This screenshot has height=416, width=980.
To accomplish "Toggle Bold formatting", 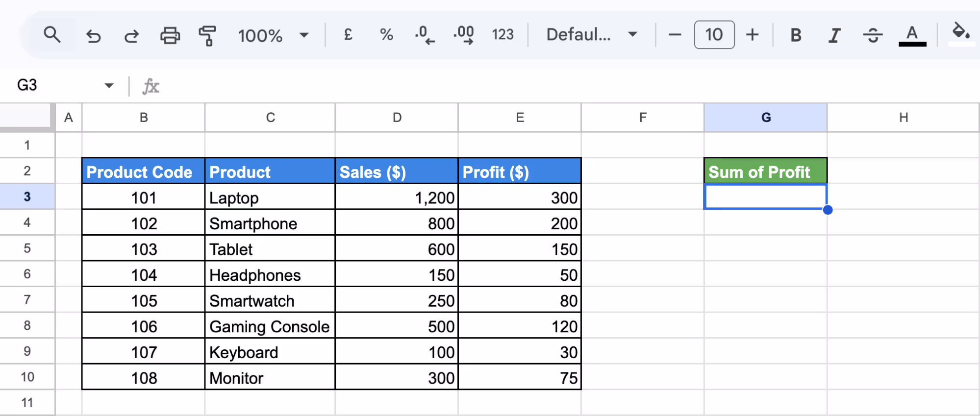I will [796, 35].
